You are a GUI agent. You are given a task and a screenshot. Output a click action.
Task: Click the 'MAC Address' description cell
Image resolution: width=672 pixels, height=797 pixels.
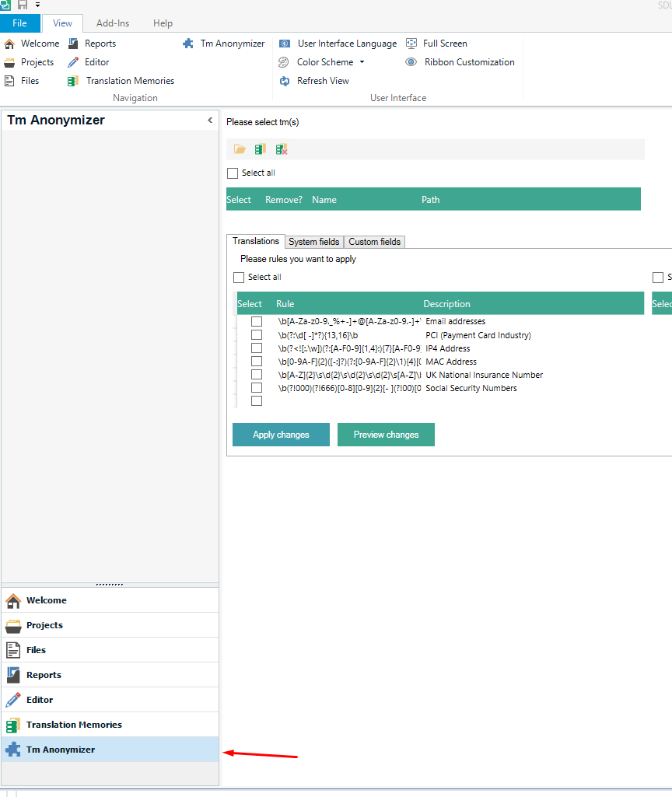451,362
